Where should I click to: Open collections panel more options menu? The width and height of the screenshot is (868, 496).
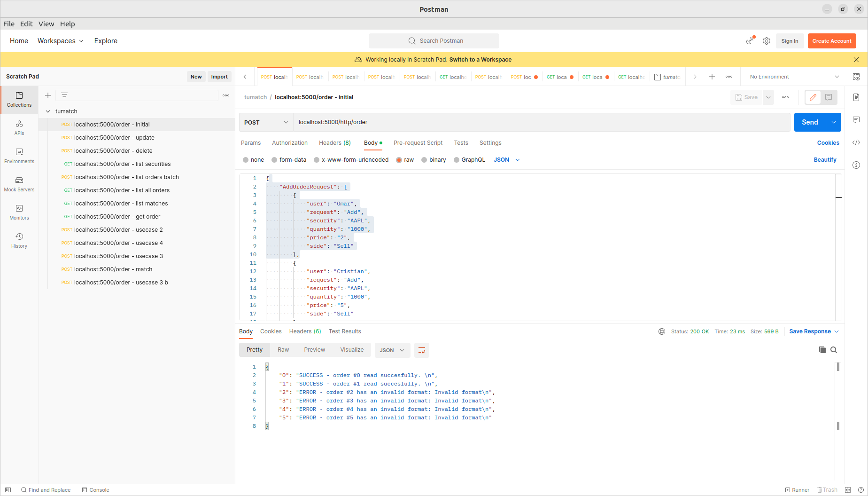[226, 95]
